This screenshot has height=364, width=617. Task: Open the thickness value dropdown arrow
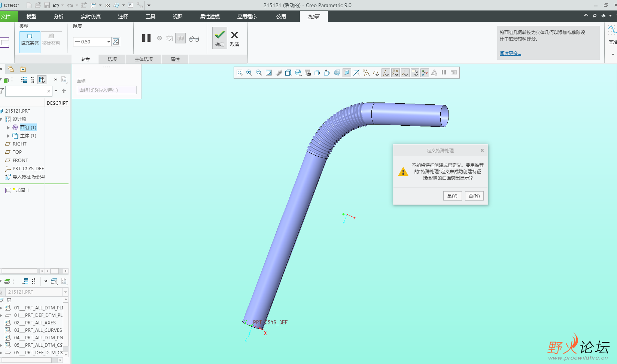[x=109, y=42]
